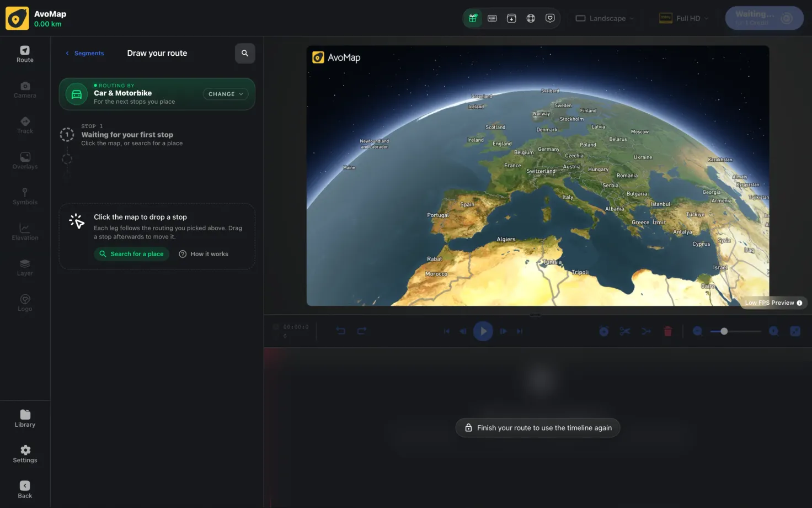Open the Route sidebar panel
This screenshot has height=508, width=812.
coord(25,54)
